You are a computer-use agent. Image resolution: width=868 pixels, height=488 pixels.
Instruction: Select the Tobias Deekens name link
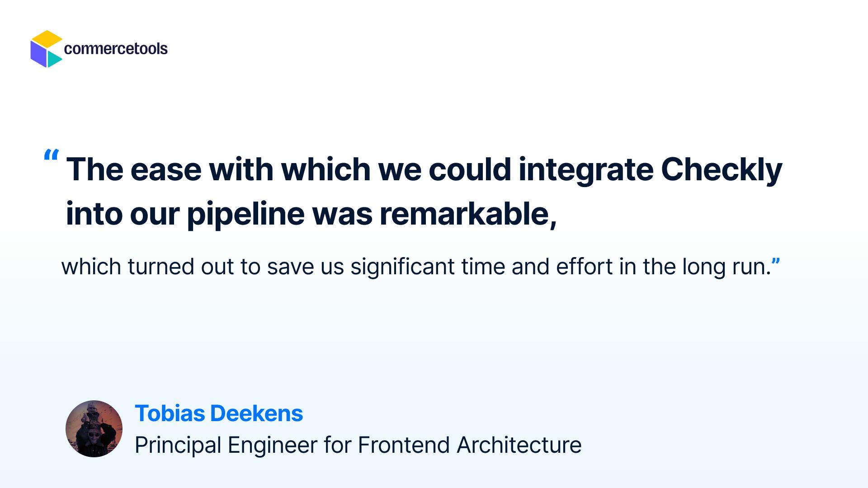[219, 413]
